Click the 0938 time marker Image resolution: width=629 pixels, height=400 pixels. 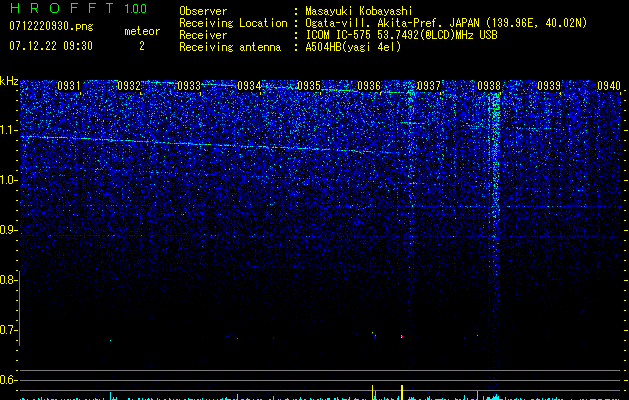coord(489,85)
